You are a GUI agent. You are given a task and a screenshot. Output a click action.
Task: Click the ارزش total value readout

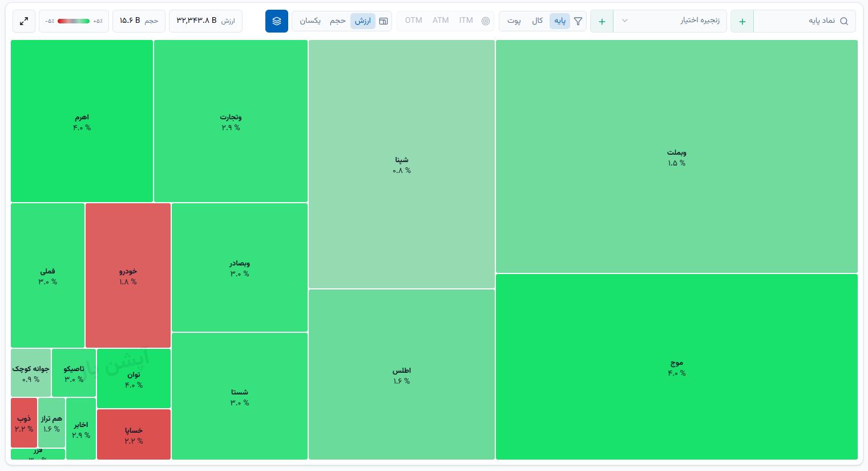point(205,21)
